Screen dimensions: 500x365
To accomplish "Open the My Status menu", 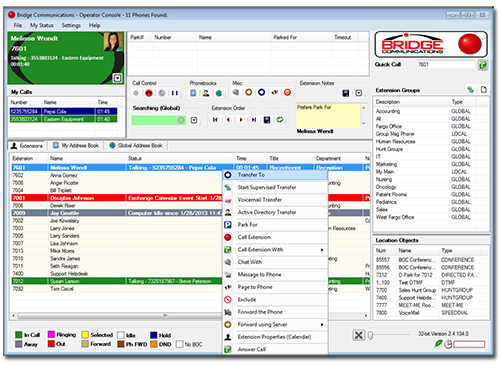I will 42,25.
